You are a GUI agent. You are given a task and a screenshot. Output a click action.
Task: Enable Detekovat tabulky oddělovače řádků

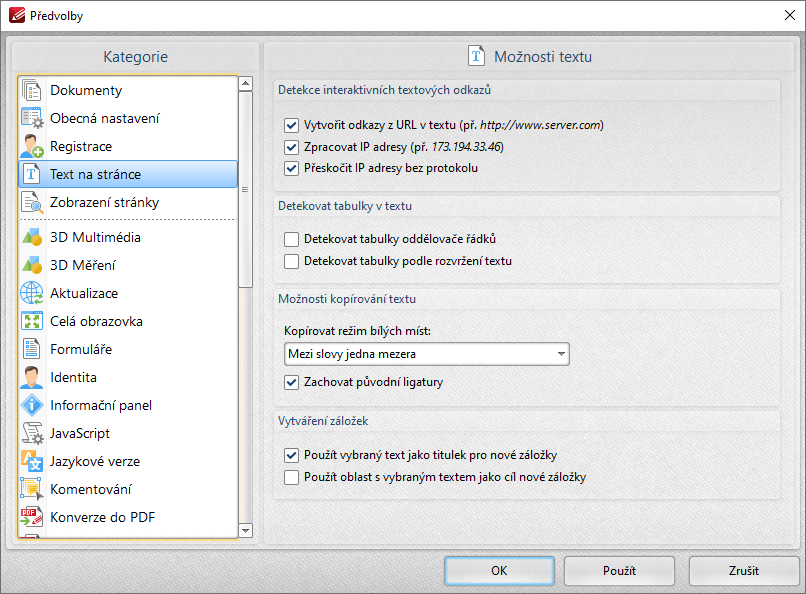(291, 239)
